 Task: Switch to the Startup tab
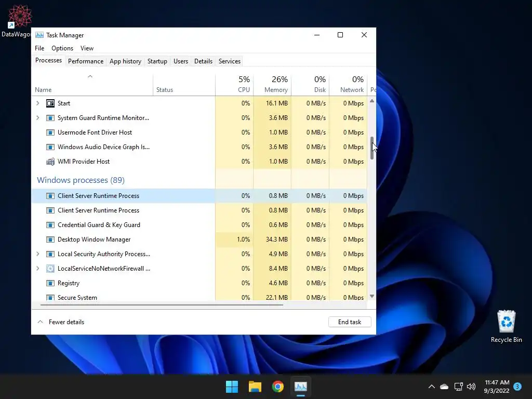157,61
